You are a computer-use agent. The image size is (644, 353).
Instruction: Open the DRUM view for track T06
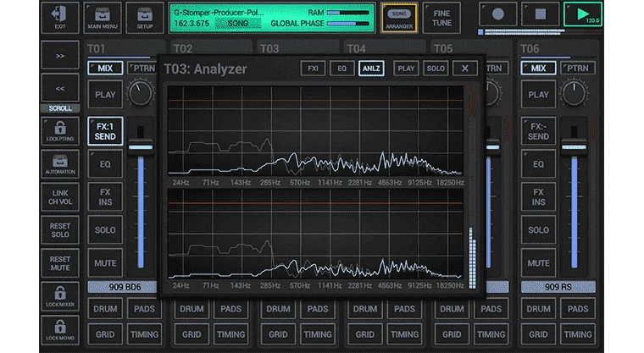(x=538, y=309)
